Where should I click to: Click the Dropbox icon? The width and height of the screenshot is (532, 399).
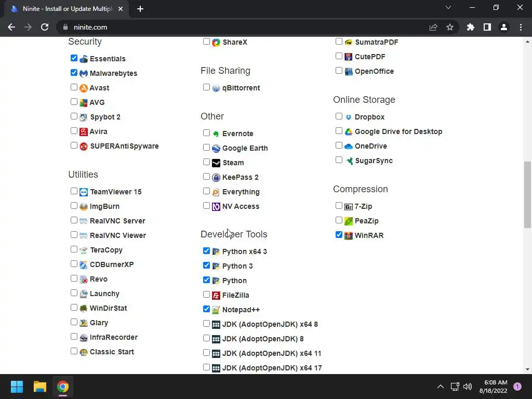[x=349, y=117]
